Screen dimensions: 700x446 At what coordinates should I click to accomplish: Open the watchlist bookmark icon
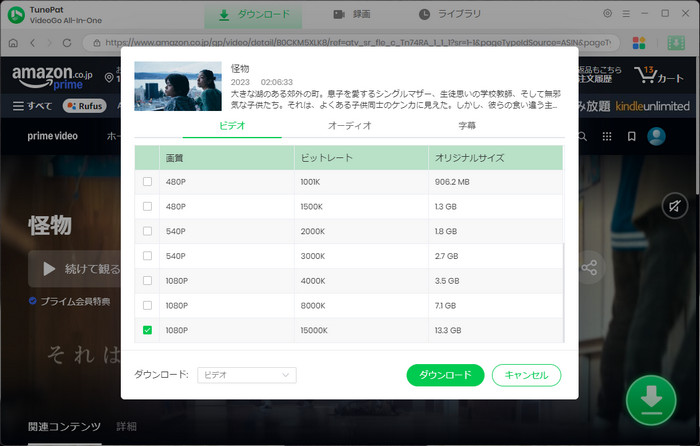[x=631, y=136]
